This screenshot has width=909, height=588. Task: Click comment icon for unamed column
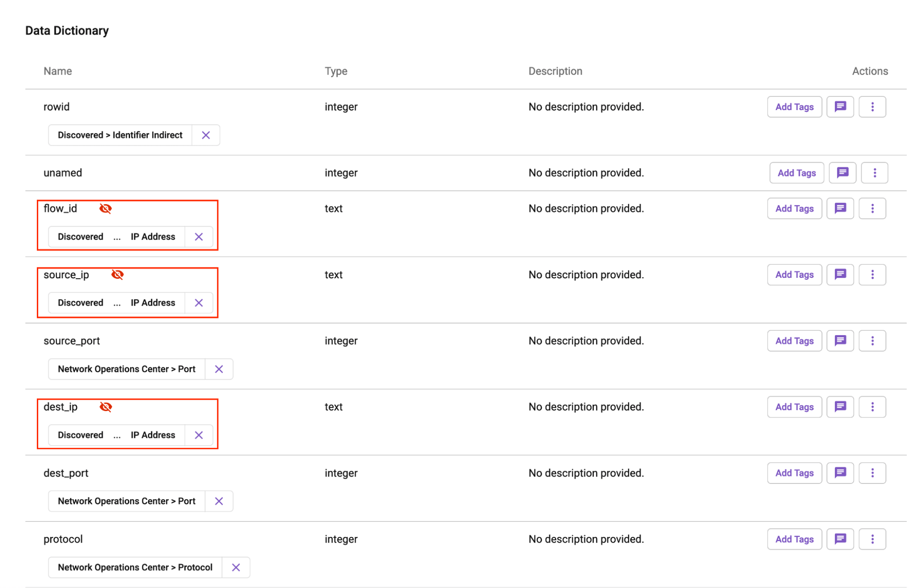[842, 173]
